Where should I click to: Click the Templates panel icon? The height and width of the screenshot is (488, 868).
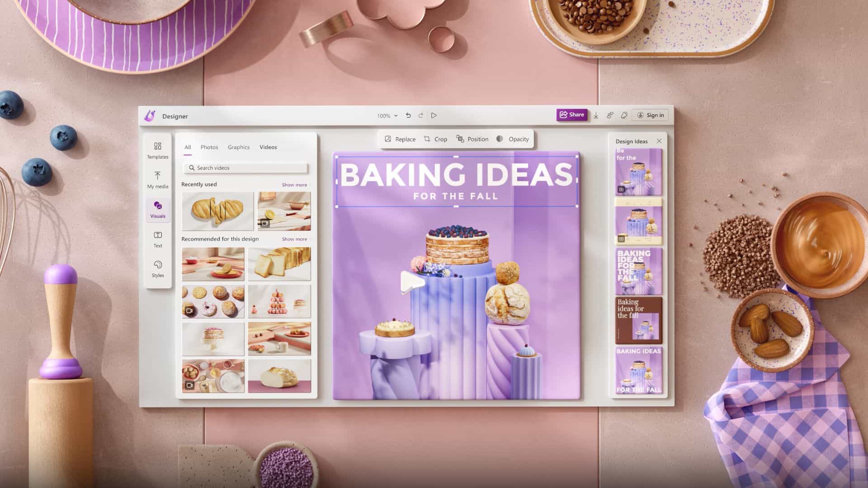click(x=157, y=150)
